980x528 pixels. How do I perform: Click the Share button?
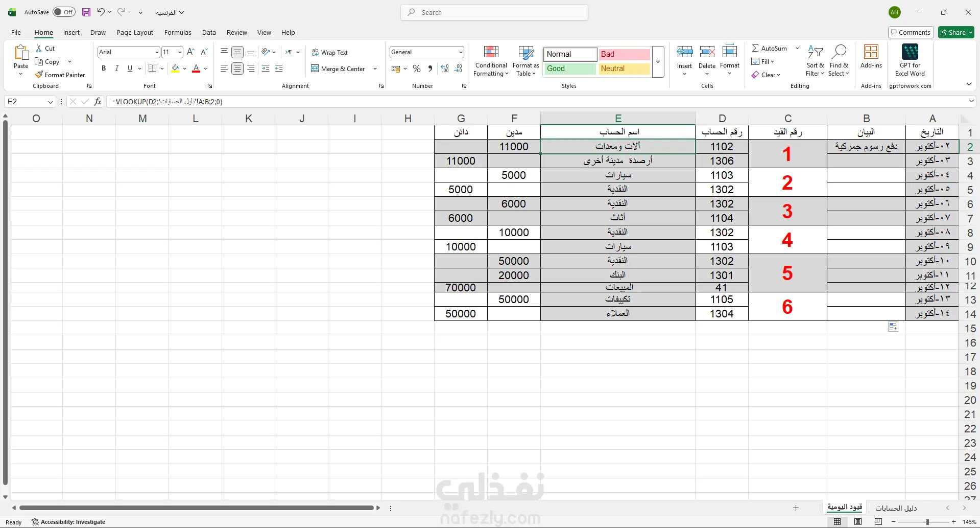coord(957,32)
